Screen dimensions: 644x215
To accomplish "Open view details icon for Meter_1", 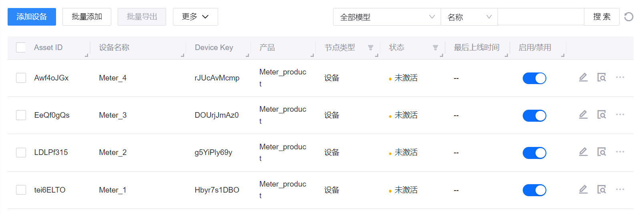I will click(x=602, y=189).
